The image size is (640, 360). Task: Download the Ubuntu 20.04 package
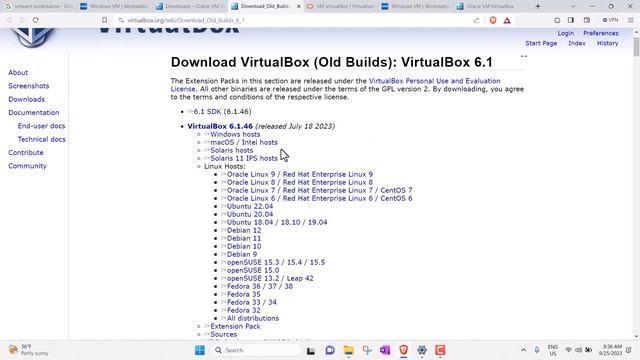(250, 214)
